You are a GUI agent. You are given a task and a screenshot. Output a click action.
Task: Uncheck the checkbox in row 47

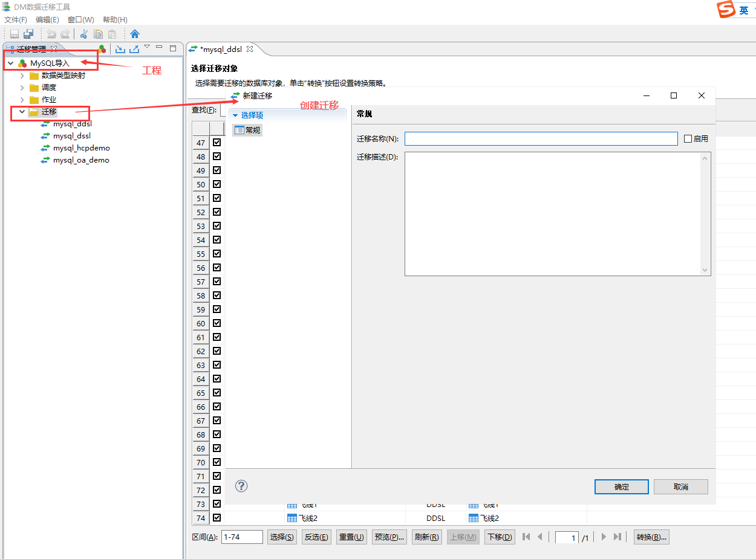click(217, 143)
